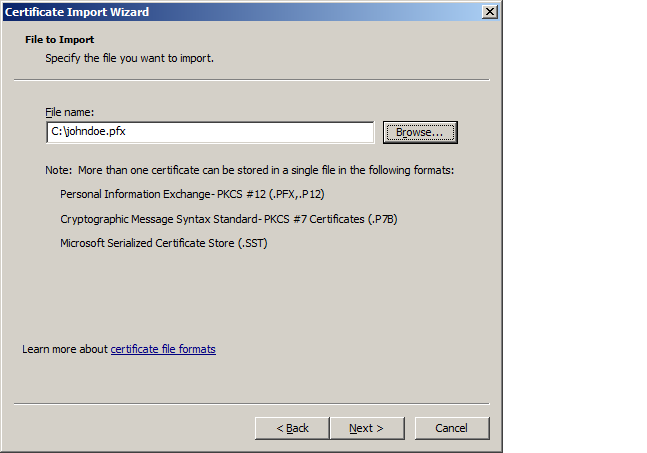Close the wizard with the X button

pos(489,11)
